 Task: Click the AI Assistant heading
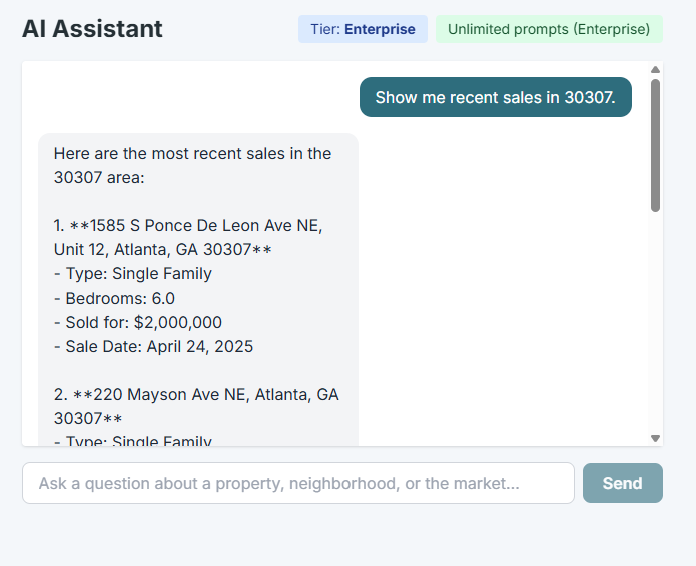[x=92, y=29]
